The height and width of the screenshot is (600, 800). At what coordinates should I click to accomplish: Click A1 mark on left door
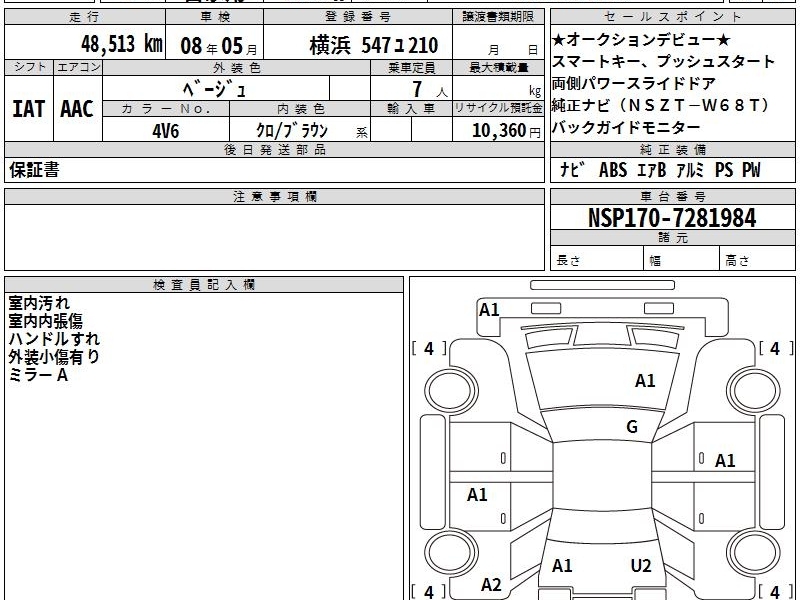pos(477,494)
